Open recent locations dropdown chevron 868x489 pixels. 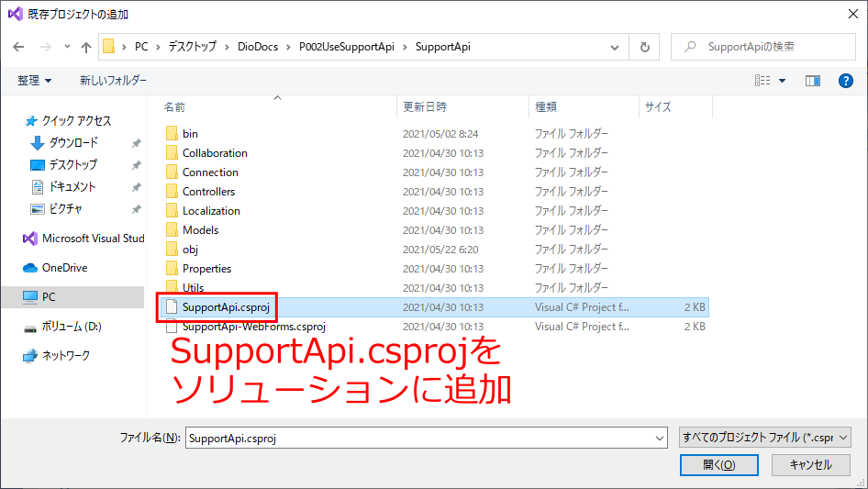coord(67,47)
